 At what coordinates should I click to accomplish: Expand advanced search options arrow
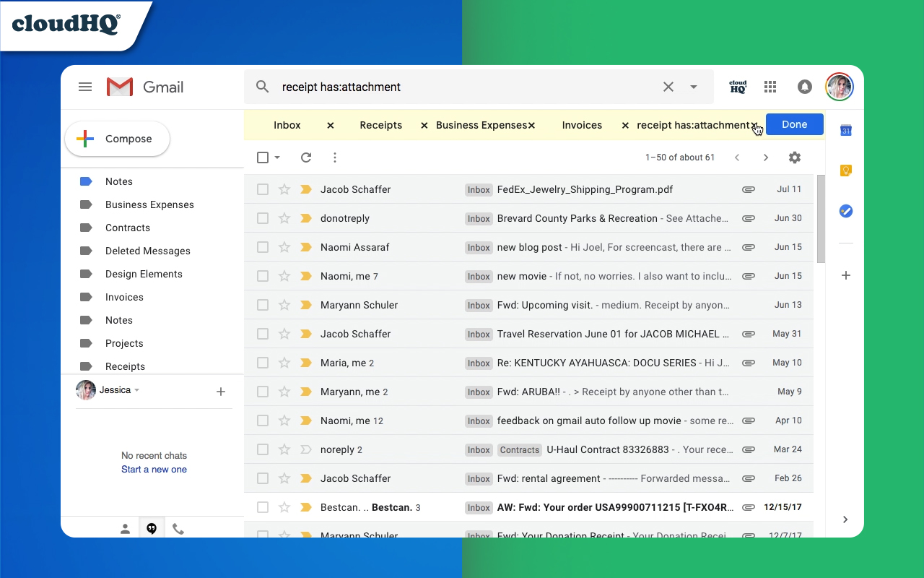(693, 87)
